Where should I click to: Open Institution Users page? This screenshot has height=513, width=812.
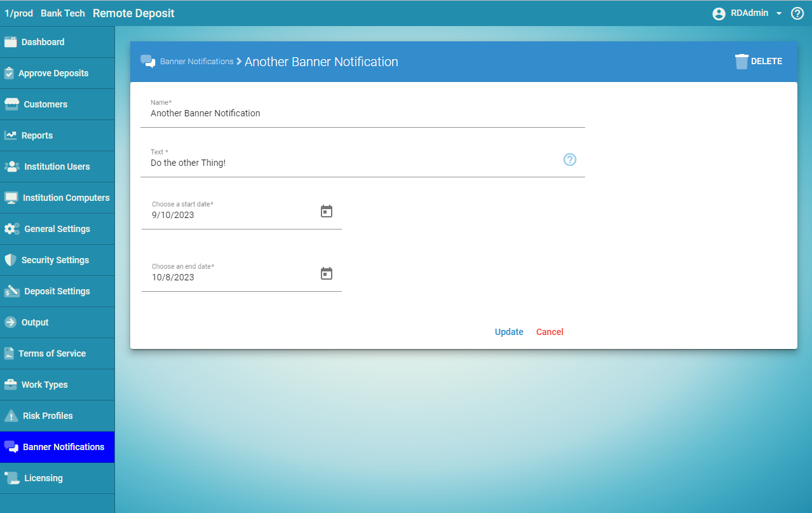[57, 167]
